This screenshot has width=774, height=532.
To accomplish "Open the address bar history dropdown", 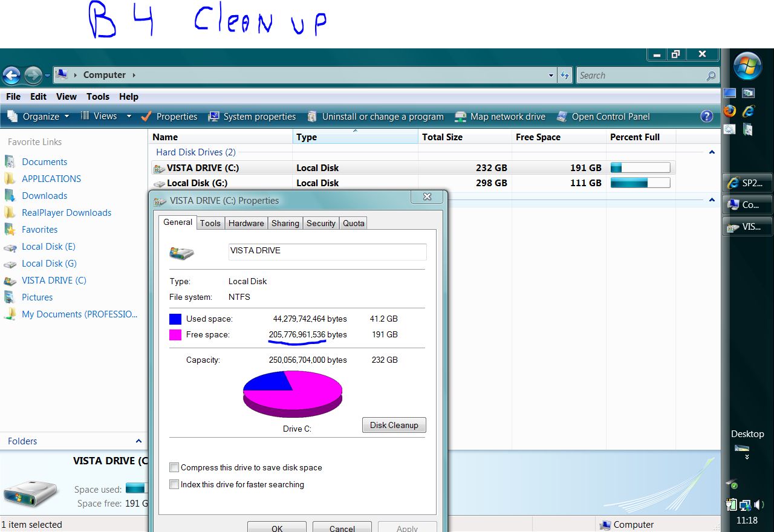I will (x=551, y=76).
